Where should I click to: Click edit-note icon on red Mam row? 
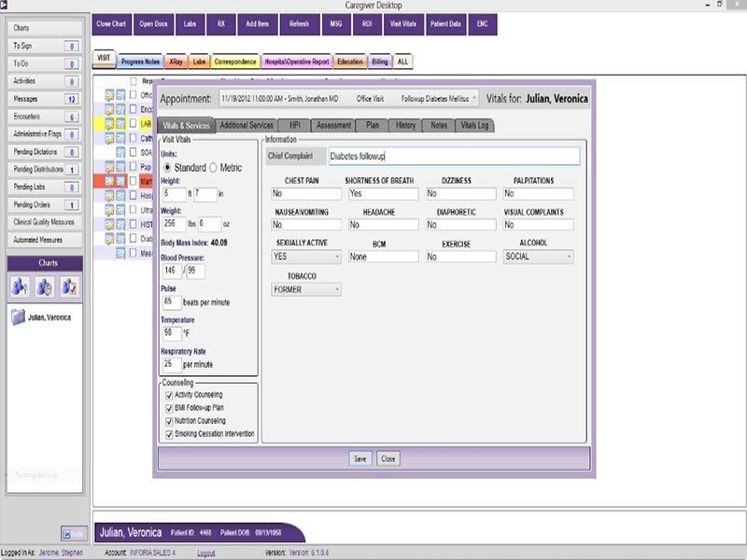click(109, 181)
